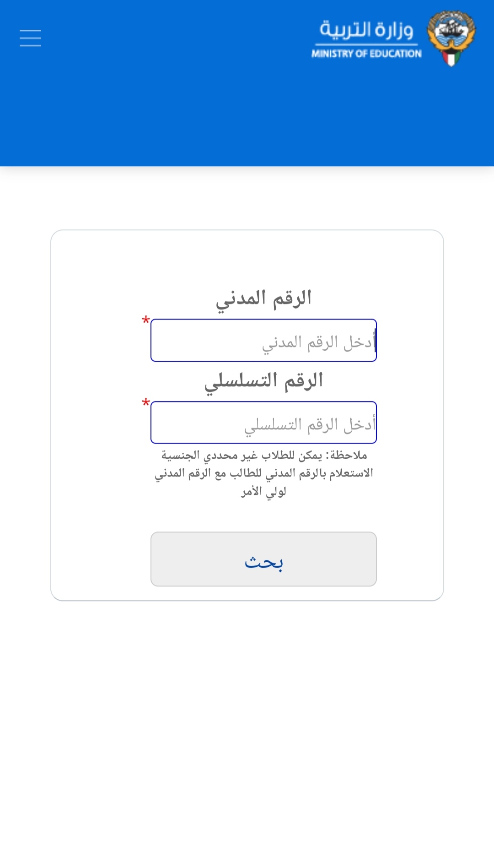Click the note's last line لولي الأمر
Screen dimensions: 494x868
264,492
